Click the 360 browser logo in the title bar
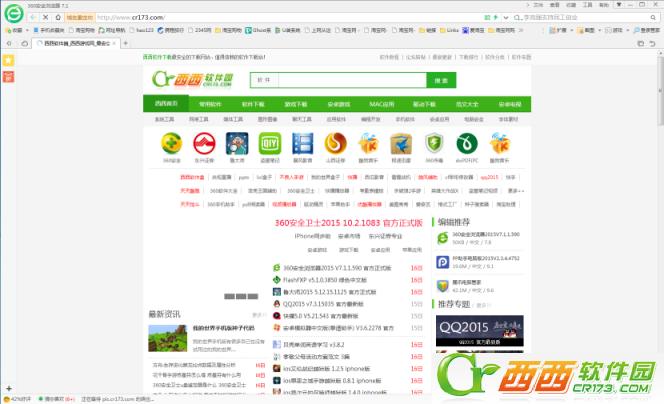Image resolution: width=664 pixels, height=404 pixels. [x=14, y=14]
